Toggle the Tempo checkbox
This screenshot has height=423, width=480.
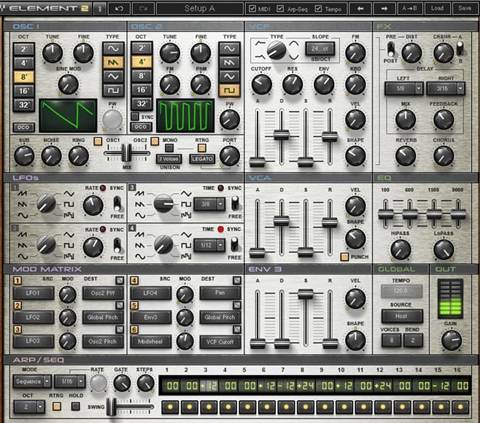coord(319,8)
